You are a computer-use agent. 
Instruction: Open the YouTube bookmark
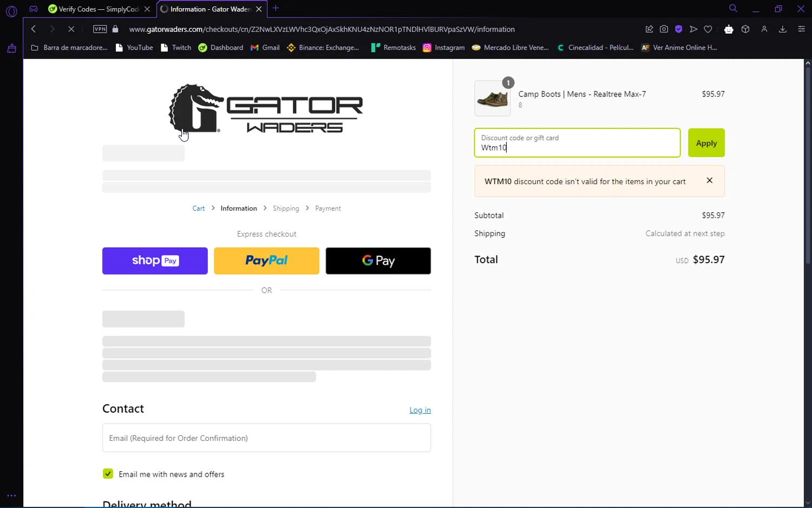(x=134, y=48)
